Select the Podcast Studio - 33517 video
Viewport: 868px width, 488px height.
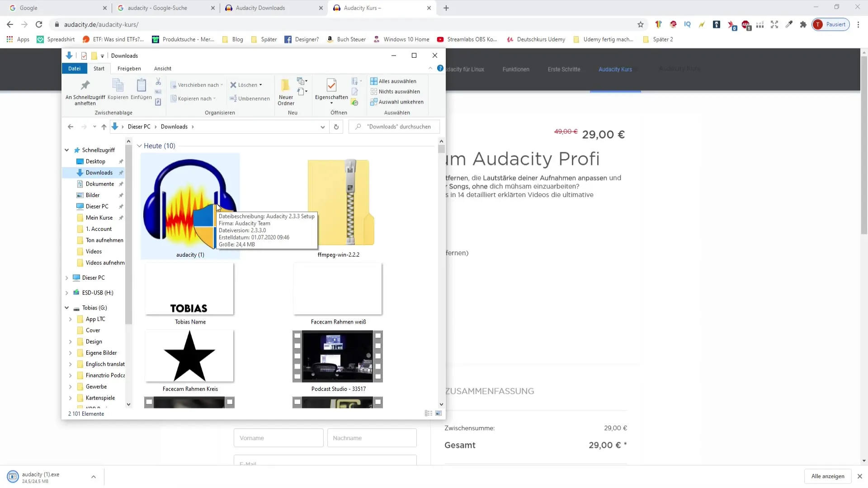(338, 361)
